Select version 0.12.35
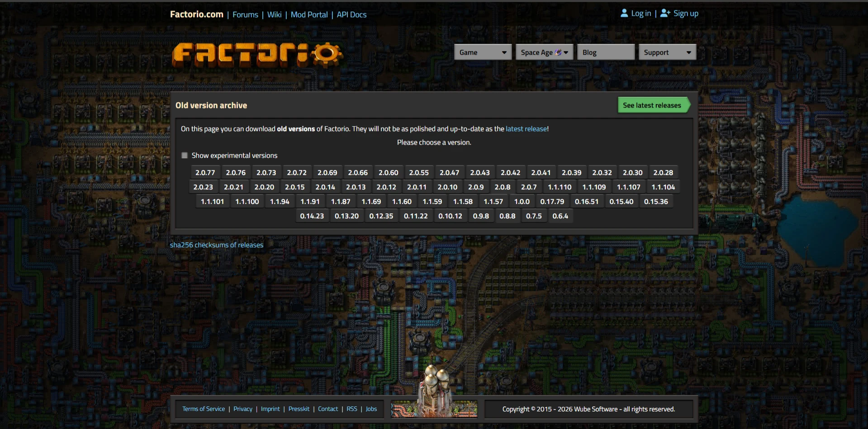Viewport: 868px width, 429px height. coord(381,216)
